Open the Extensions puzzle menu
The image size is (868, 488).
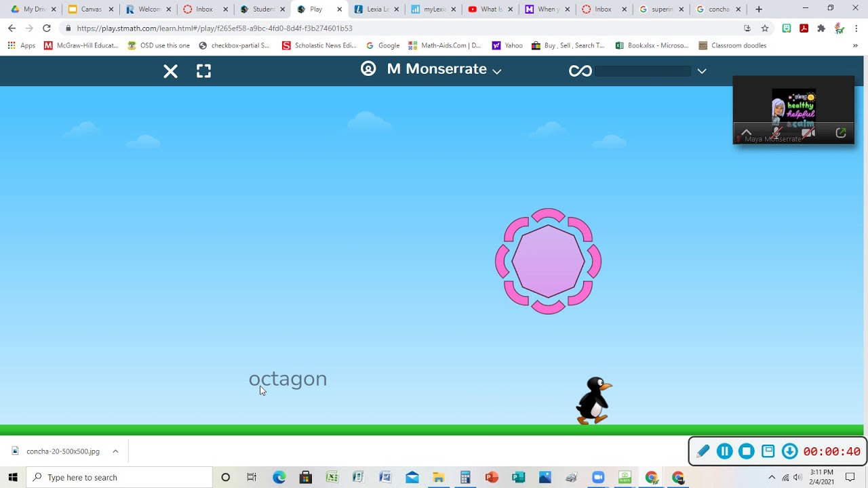[821, 28]
